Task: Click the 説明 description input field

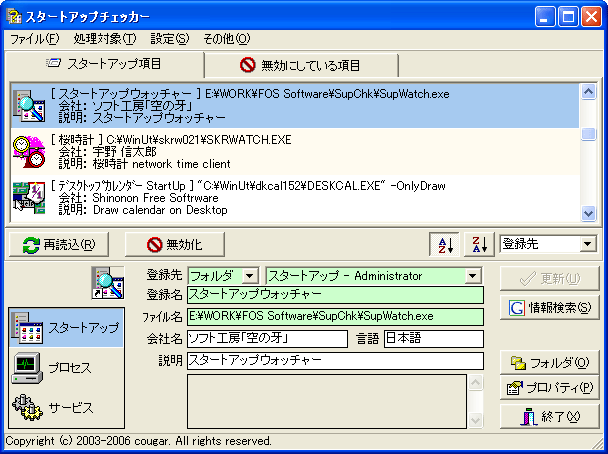Action: (335, 361)
